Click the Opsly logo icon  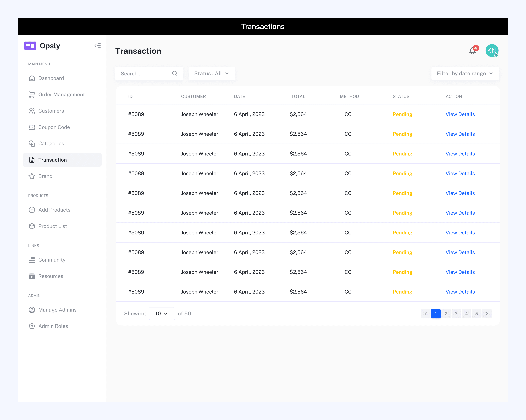pos(30,46)
